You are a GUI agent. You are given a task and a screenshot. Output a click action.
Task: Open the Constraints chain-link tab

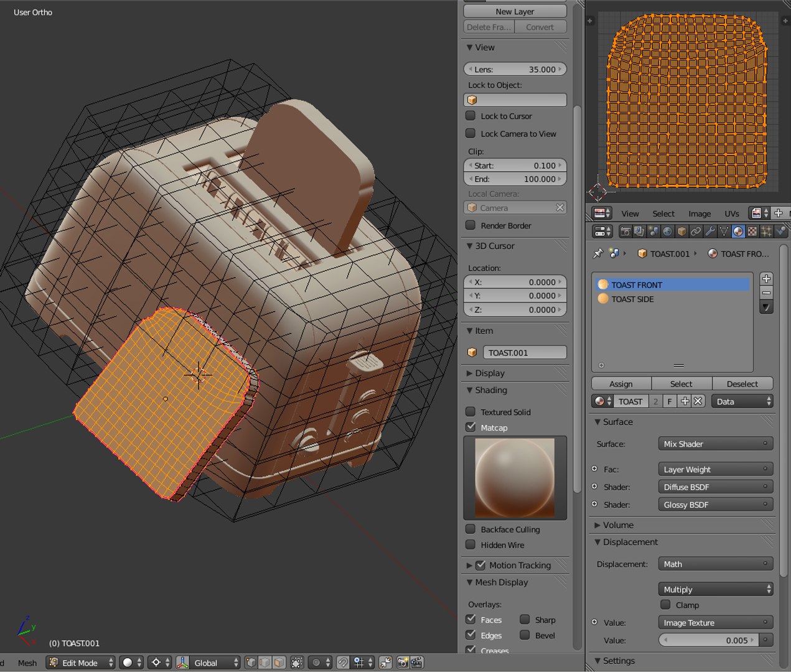pyautogui.click(x=696, y=231)
